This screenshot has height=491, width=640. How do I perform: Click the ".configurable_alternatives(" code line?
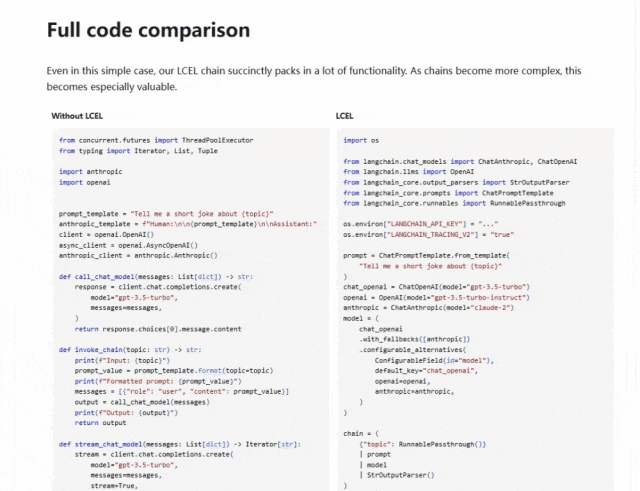tap(413, 349)
